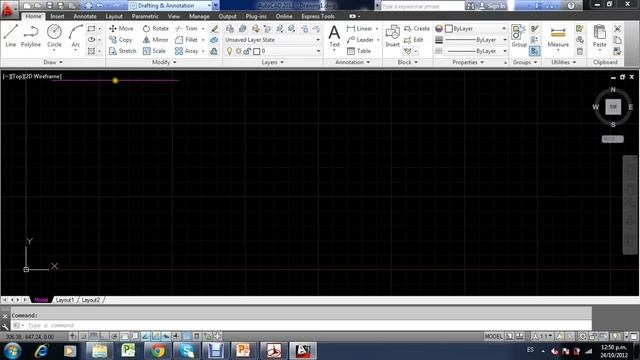Insert a Table
640x360 pixels.
pos(359,51)
